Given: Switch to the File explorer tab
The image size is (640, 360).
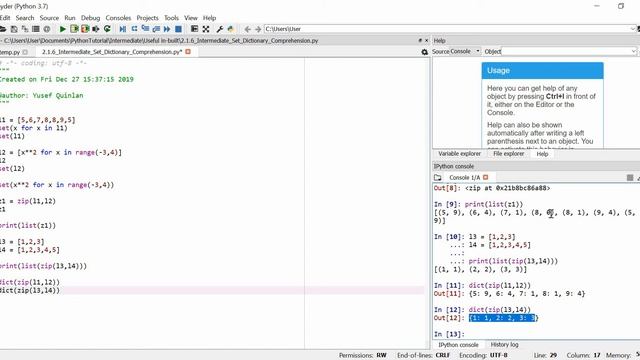Looking at the screenshot, I should [x=509, y=154].
